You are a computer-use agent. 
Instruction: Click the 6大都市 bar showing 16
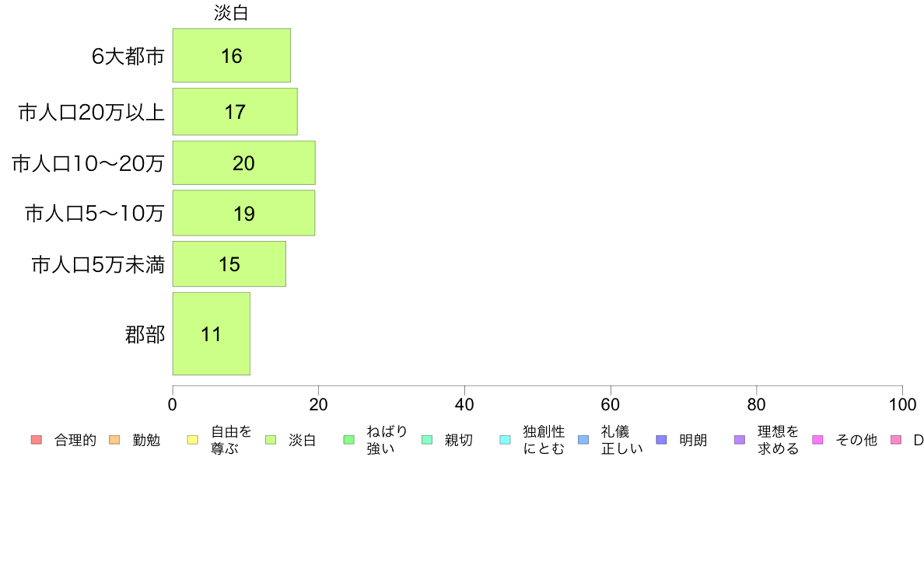(232, 55)
